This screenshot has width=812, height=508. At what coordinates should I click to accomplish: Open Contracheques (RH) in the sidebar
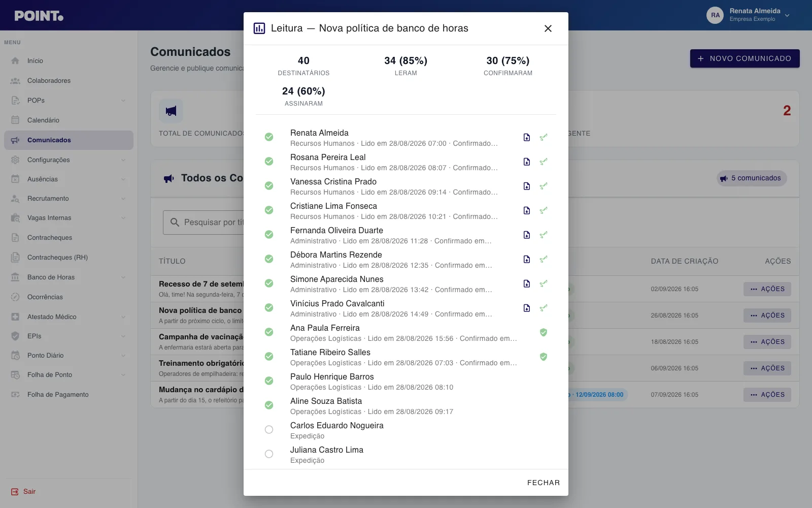coord(69,258)
